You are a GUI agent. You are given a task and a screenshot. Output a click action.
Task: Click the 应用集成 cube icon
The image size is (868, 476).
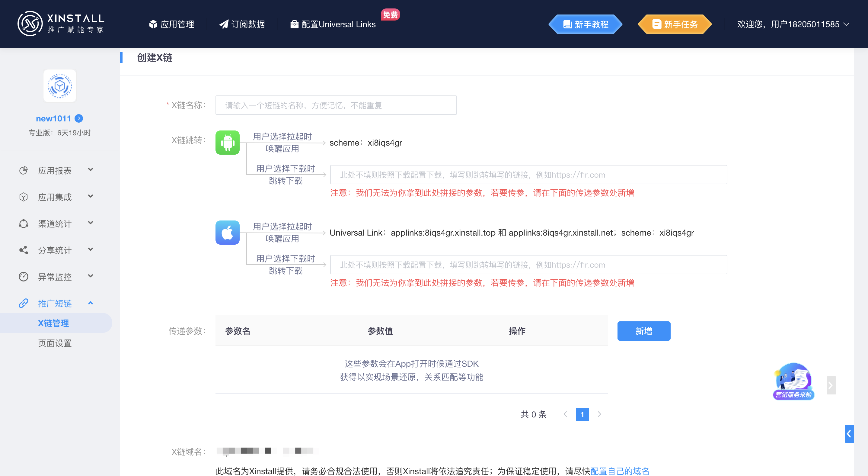(x=23, y=197)
